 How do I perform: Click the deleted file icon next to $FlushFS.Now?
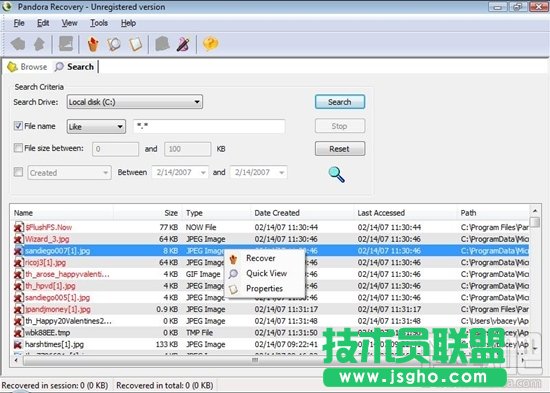pos(19,227)
